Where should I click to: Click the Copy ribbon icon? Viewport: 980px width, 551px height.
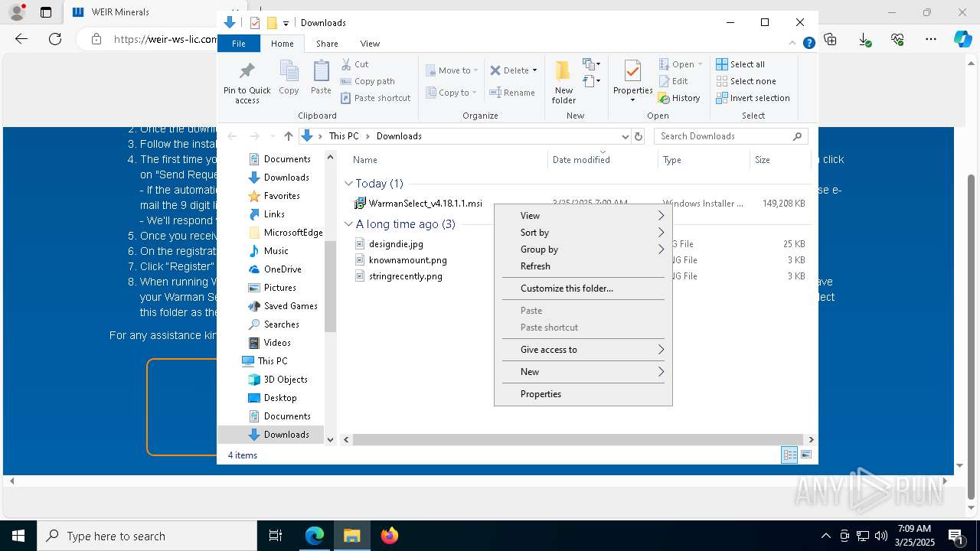[x=289, y=71]
